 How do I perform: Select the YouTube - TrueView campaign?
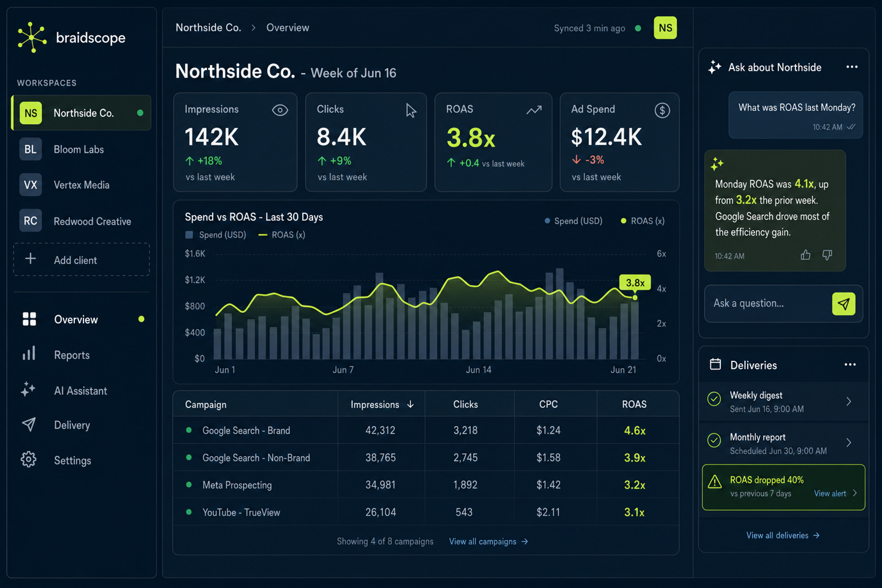tap(426, 512)
